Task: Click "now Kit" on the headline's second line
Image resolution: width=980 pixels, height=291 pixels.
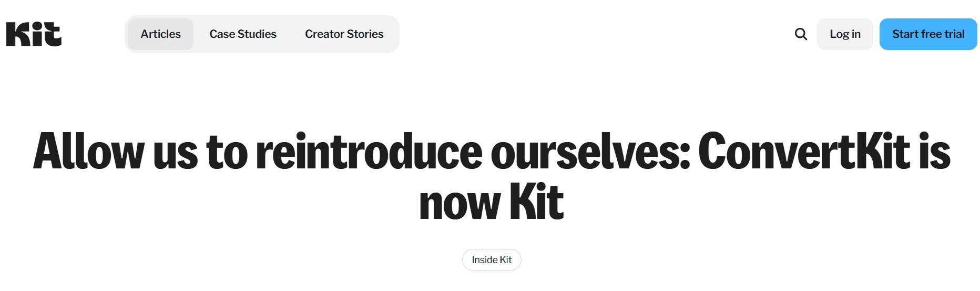Action: pos(492,202)
